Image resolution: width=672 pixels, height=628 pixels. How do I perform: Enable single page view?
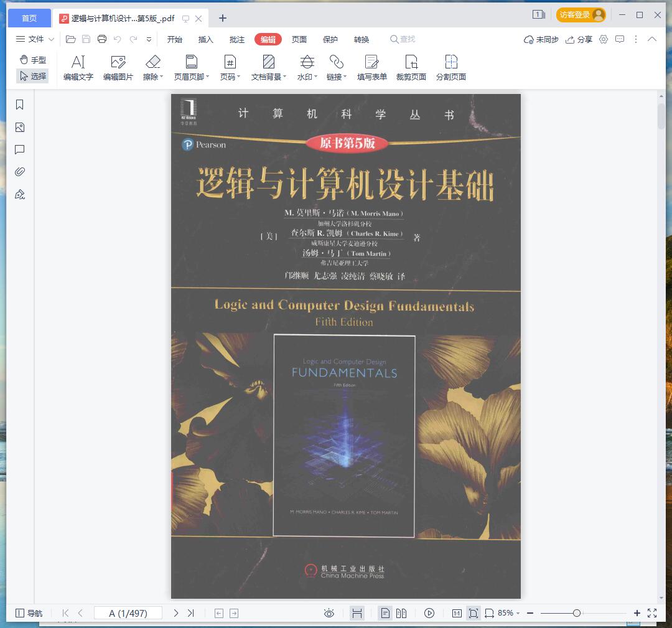[x=385, y=614]
